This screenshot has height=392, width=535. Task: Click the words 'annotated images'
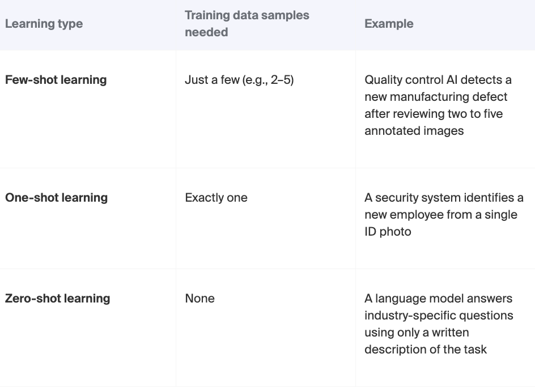click(x=414, y=131)
